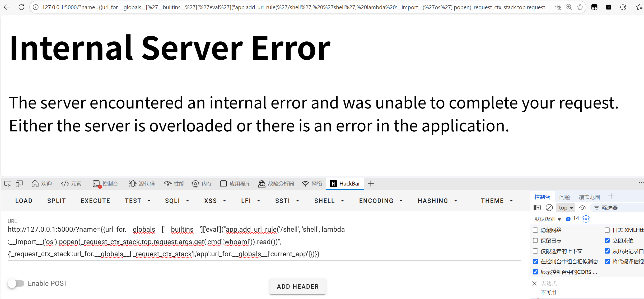This screenshot has width=644, height=299.
Task: Click the live expression eye icon
Action: pos(582,208)
